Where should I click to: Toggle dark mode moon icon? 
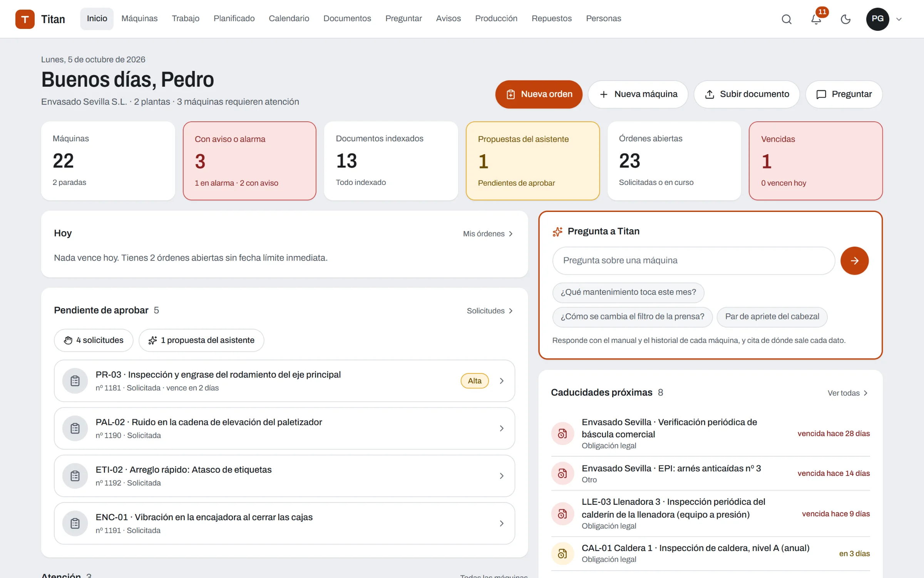point(845,19)
